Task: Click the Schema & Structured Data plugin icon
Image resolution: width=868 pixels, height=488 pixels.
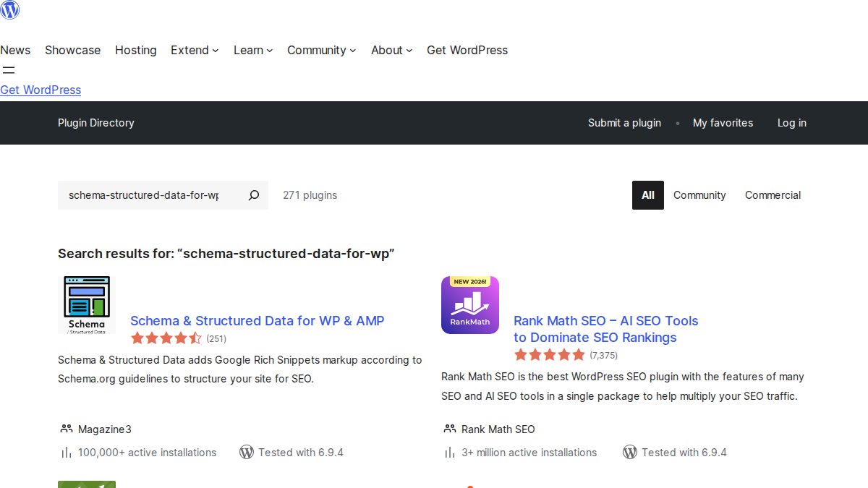Action: click(x=86, y=304)
